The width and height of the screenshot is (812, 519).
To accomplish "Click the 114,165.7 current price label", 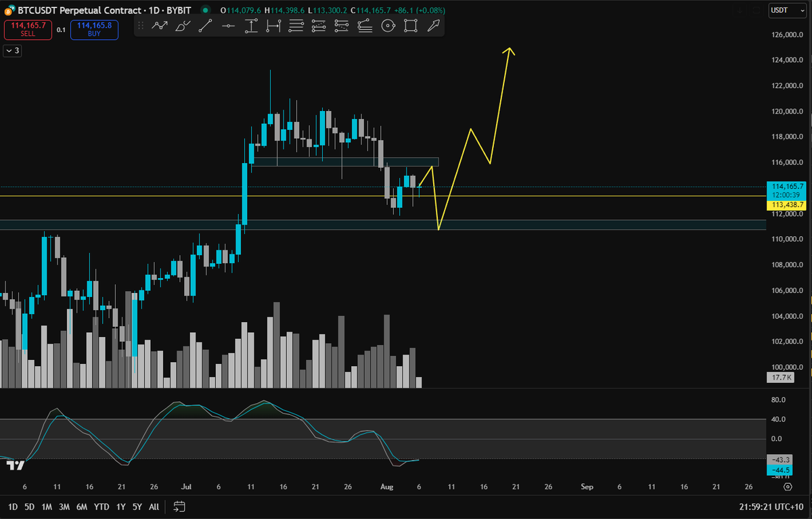I will (x=786, y=185).
